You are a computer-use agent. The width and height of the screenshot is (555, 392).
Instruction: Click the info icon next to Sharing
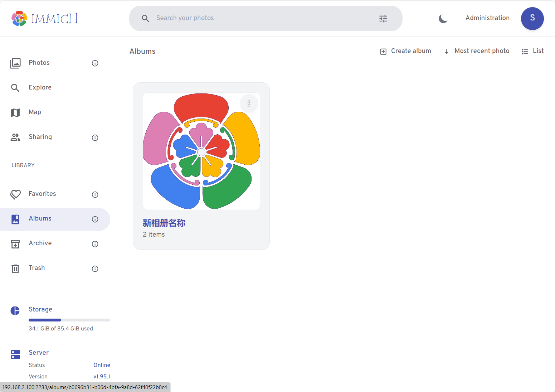tap(95, 137)
